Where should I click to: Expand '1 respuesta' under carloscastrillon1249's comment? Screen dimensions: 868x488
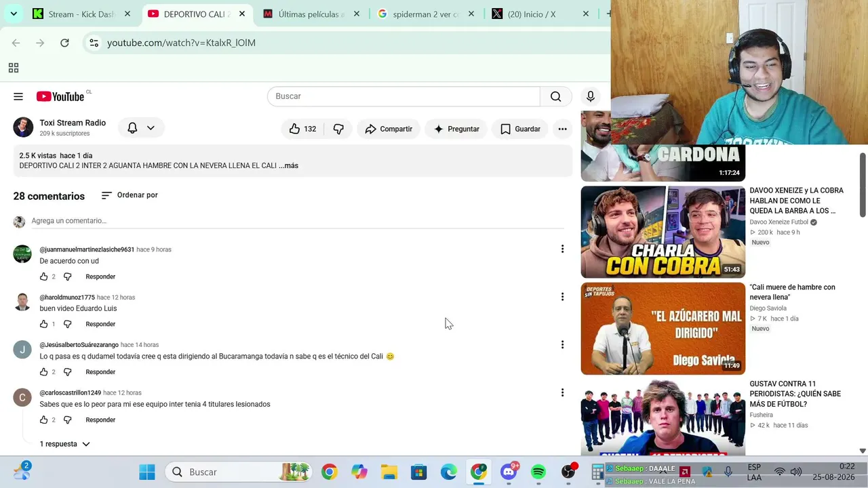point(65,444)
